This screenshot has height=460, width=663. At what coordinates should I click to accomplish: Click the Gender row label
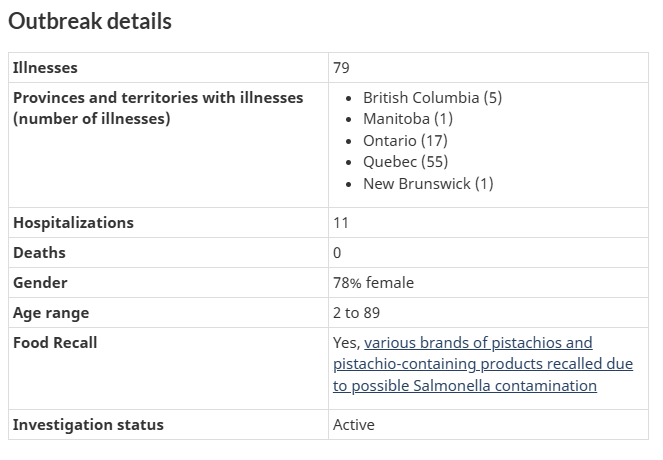coord(40,283)
